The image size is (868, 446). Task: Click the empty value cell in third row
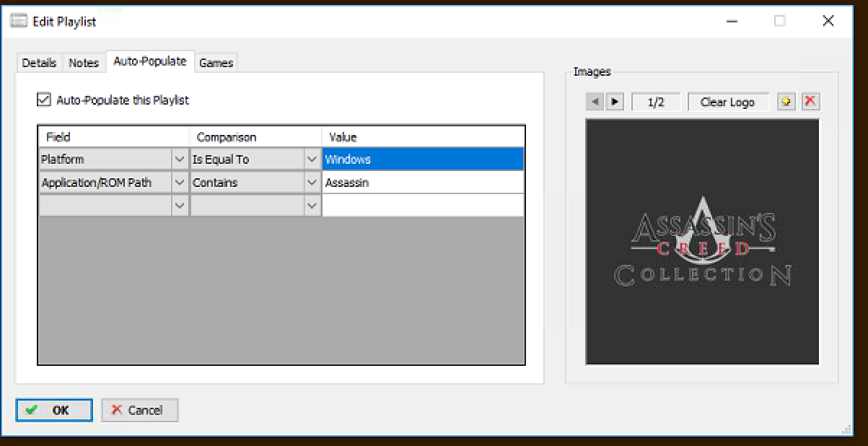(423, 206)
